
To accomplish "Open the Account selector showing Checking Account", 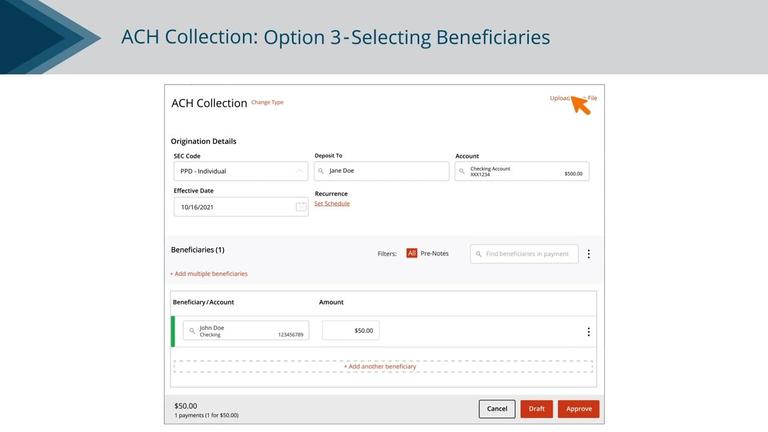I will pyautogui.click(x=522, y=171).
